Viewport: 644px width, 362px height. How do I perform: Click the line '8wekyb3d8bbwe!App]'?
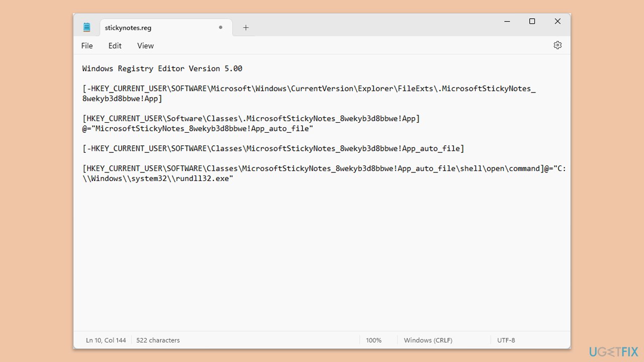pyautogui.click(x=122, y=99)
